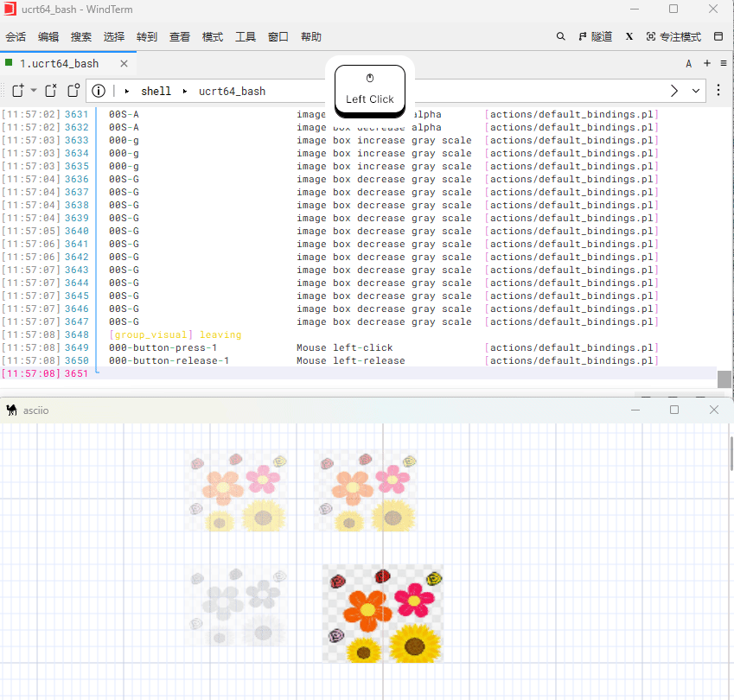Click the new session icon in the toolbar
The image size is (734, 700).
(x=17, y=91)
